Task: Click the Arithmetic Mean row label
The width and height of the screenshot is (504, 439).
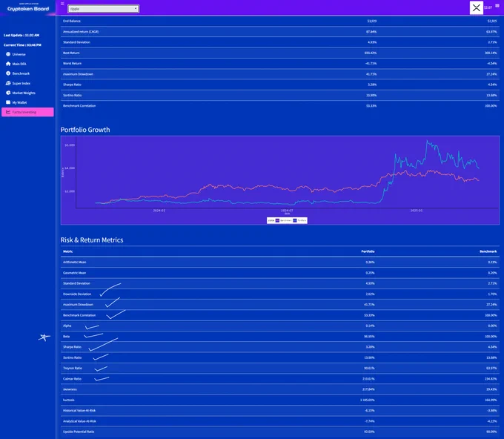Action: (75, 262)
